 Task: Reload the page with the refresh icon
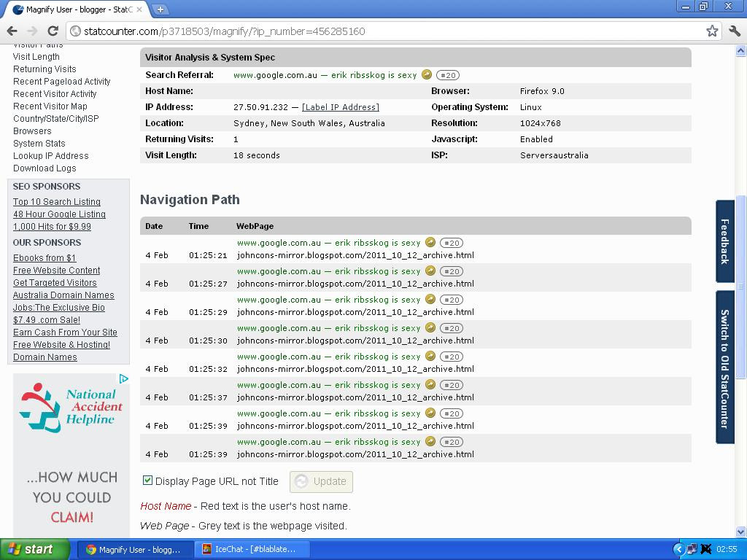[53, 31]
